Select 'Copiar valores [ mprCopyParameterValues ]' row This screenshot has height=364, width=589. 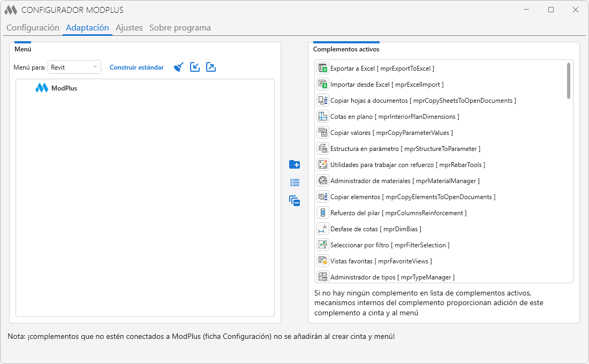coord(440,133)
